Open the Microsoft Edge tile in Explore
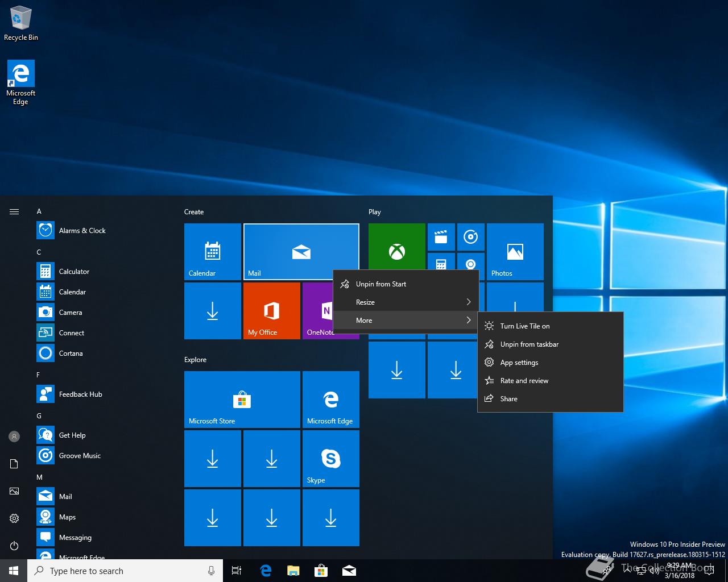This screenshot has width=728, height=582. [x=331, y=400]
